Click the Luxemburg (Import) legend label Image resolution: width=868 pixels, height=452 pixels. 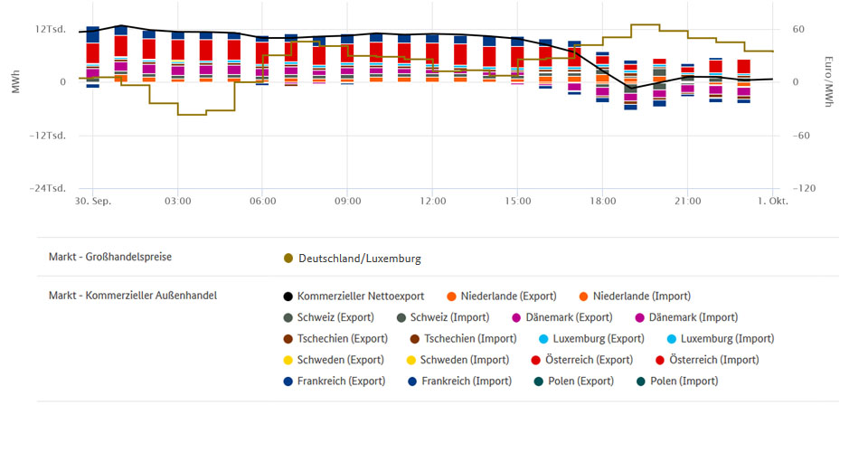pyautogui.click(x=727, y=339)
